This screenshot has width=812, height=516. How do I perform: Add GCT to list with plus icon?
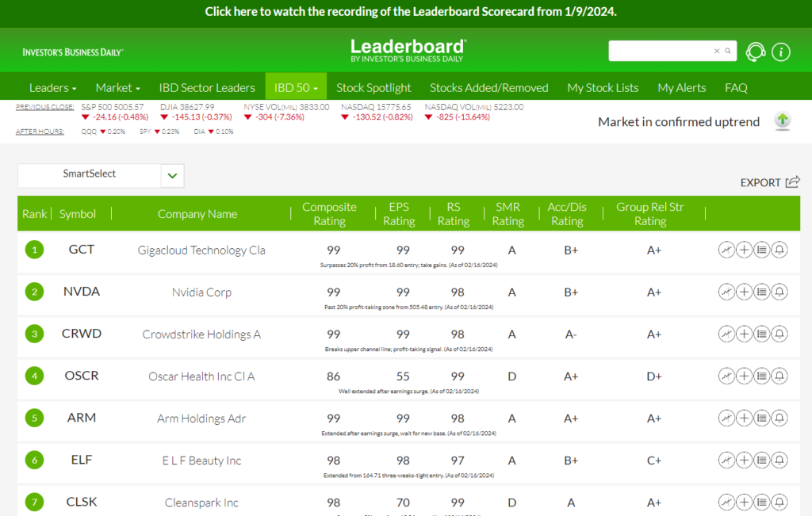(744, 250)
